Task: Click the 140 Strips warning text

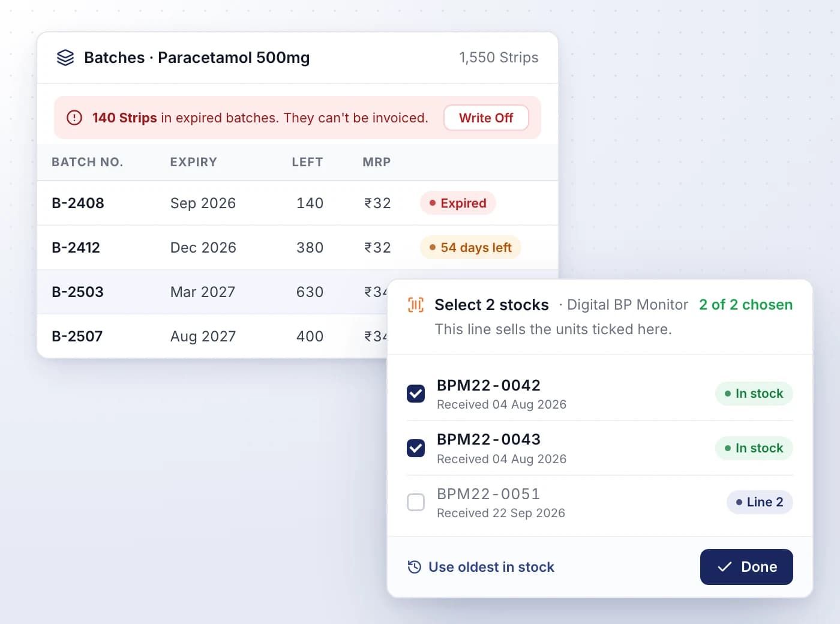Action: point(124,118)
